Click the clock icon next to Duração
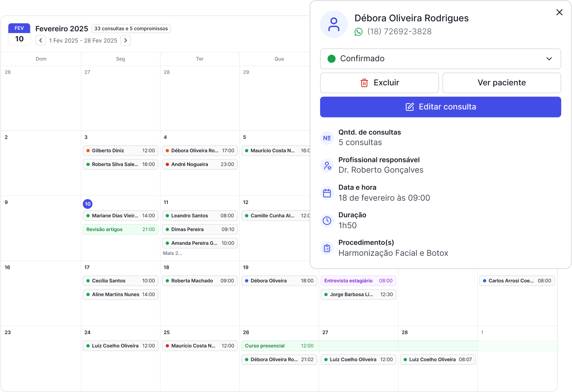572x392 pixels. point(327,220)
